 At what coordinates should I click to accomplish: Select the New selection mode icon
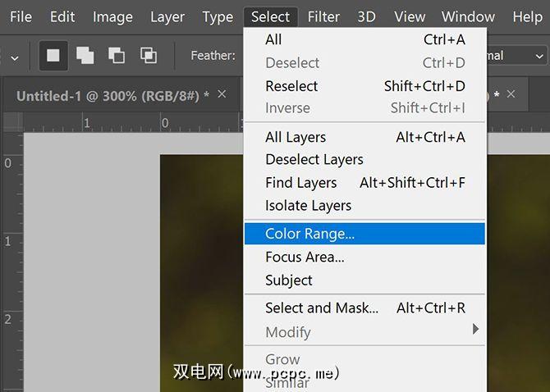(53, 55)
